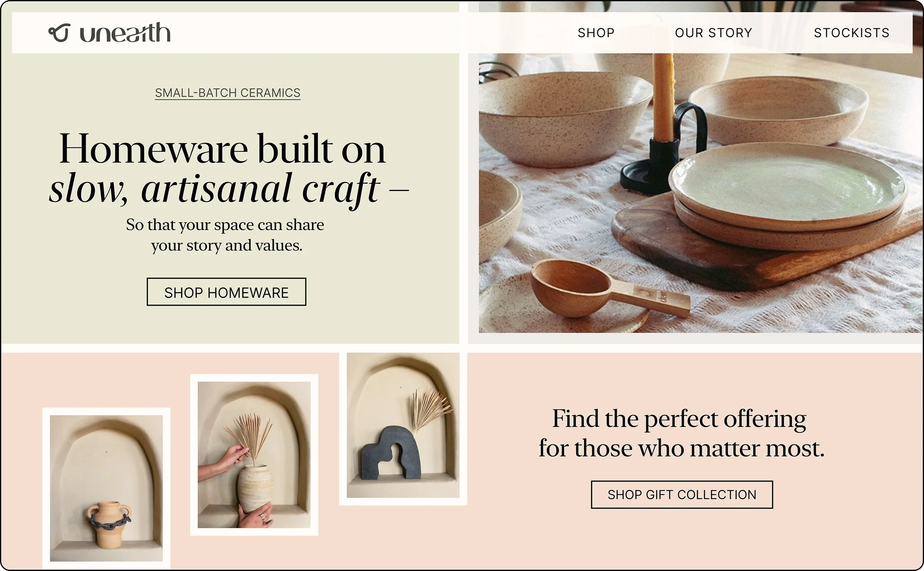Open the SHOP menu item

click(596, 33)
